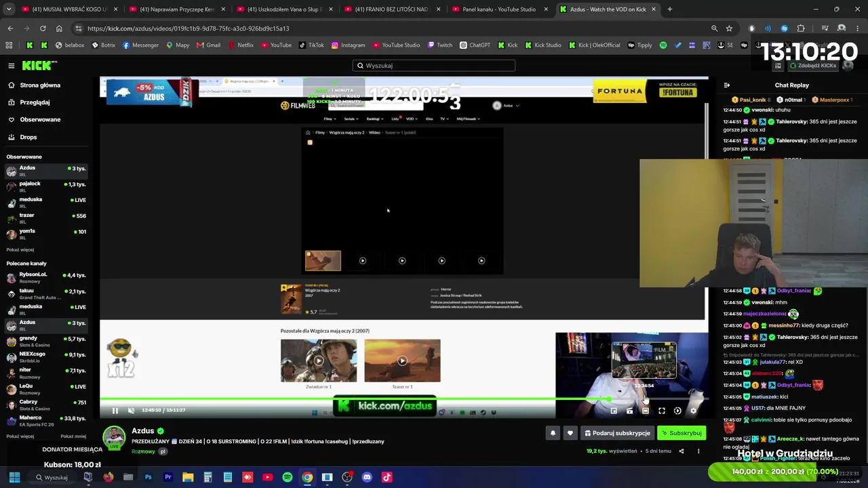The width and height of the screenshot is (868, 488).
Task: Open Windows Start menu
Action: (14, 477)
